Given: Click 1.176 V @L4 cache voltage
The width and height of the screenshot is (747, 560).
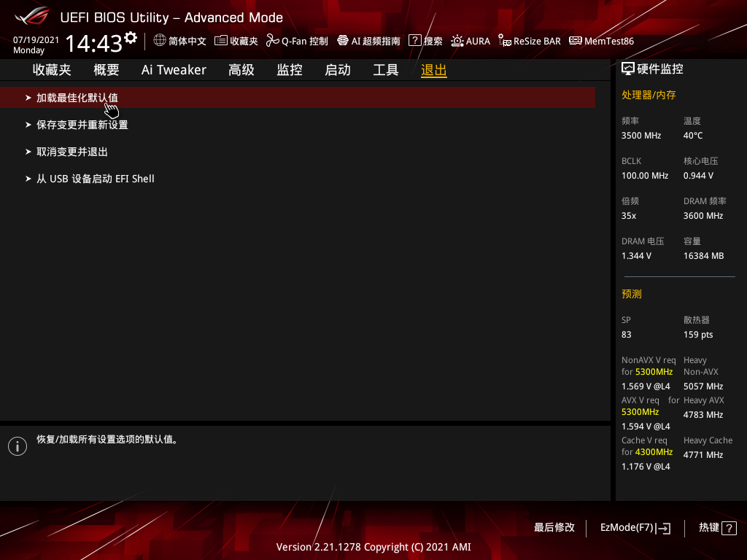Looking at the screenshot, I should pyautogui.click(x=646, y=467).
